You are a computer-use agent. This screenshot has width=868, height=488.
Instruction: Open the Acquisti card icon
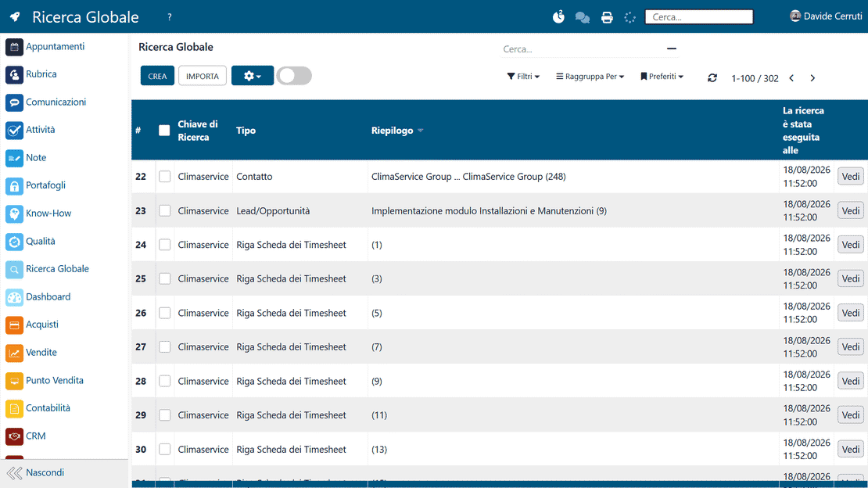coord(14,325)
